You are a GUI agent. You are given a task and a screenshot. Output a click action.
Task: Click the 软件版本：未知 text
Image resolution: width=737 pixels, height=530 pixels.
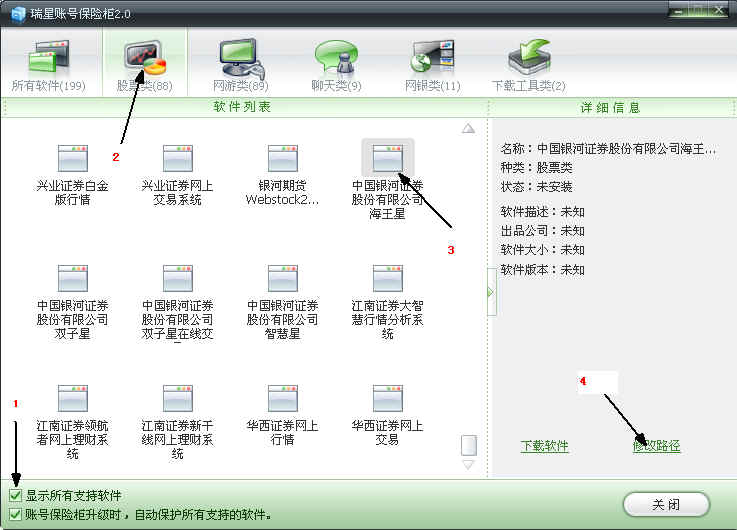(x=542, y=270)
